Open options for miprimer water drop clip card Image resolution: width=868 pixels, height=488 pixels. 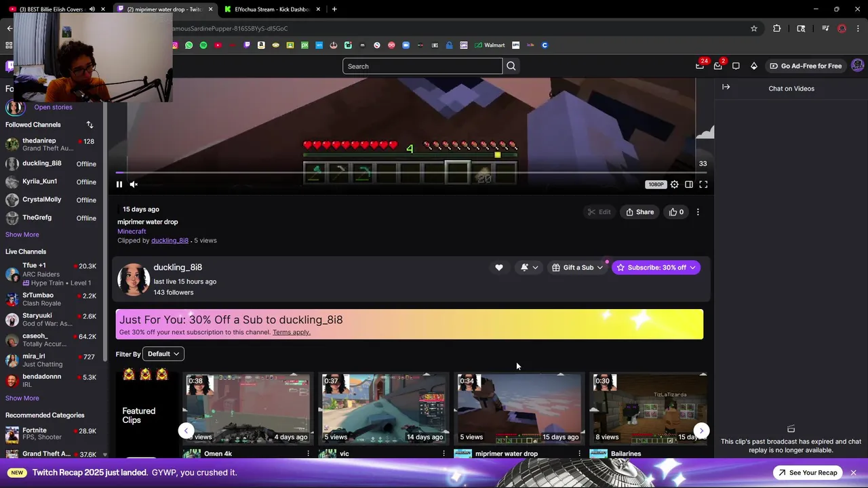(x=579, y=453)
